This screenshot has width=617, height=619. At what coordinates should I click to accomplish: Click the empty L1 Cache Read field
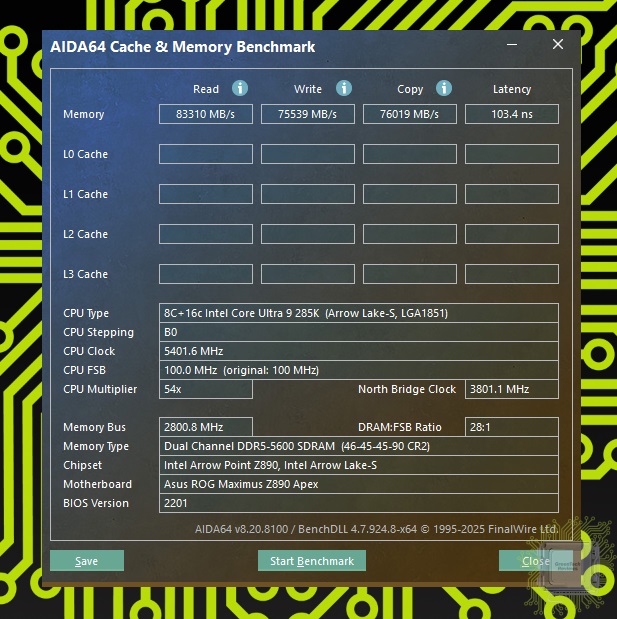click(206, 194)
